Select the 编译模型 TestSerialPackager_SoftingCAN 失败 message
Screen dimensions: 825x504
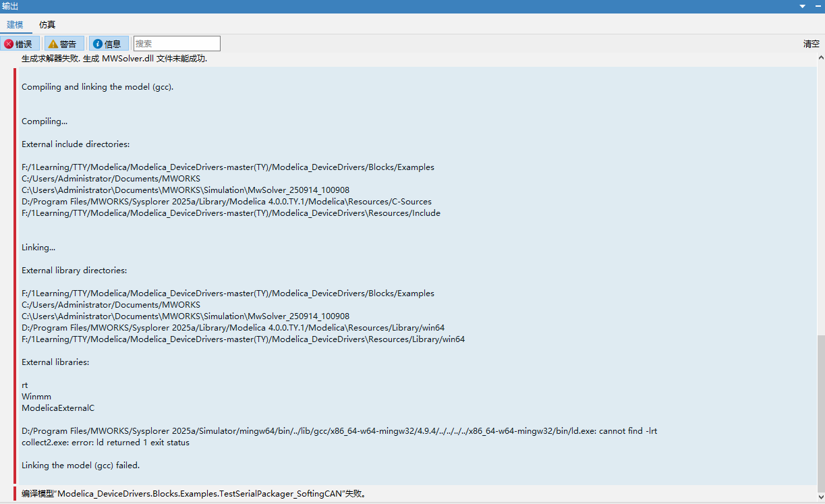(194, 494)
